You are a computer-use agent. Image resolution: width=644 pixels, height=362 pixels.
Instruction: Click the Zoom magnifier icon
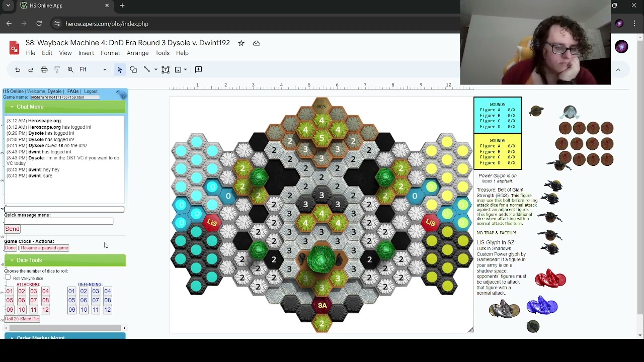(x=70, y=69)
